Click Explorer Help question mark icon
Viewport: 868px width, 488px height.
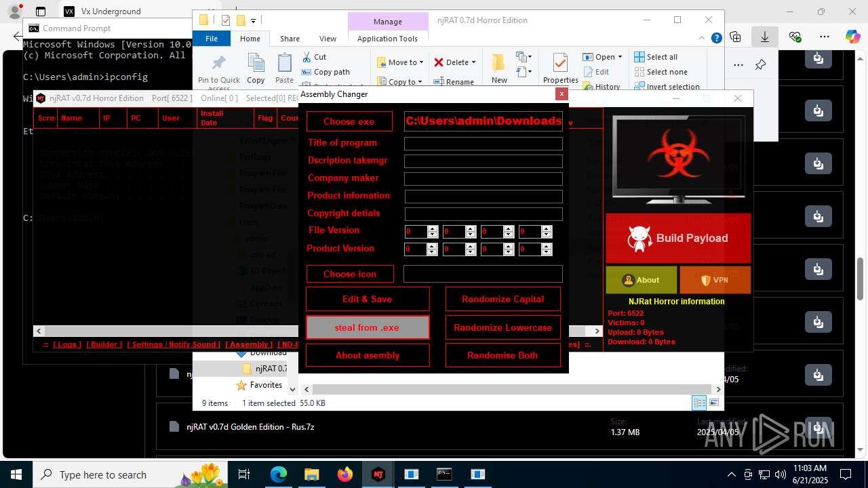[x=716, y=39]
